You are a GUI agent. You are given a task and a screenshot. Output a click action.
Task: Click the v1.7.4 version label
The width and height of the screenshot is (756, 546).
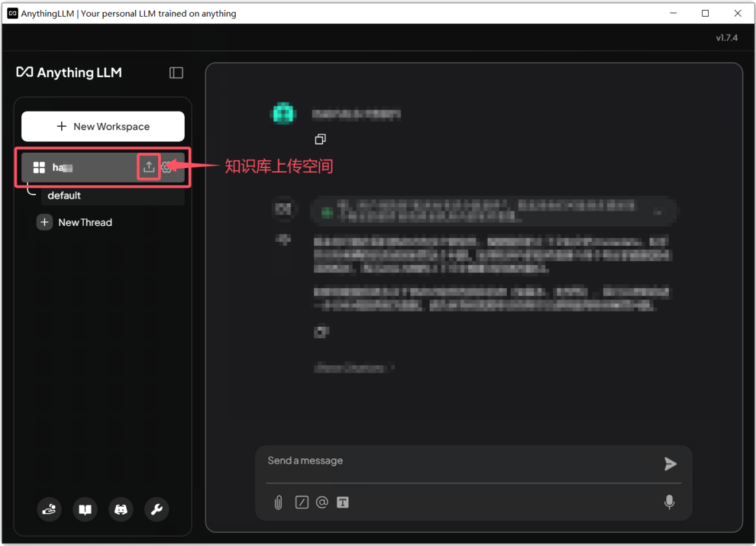(x=727, y=38)
